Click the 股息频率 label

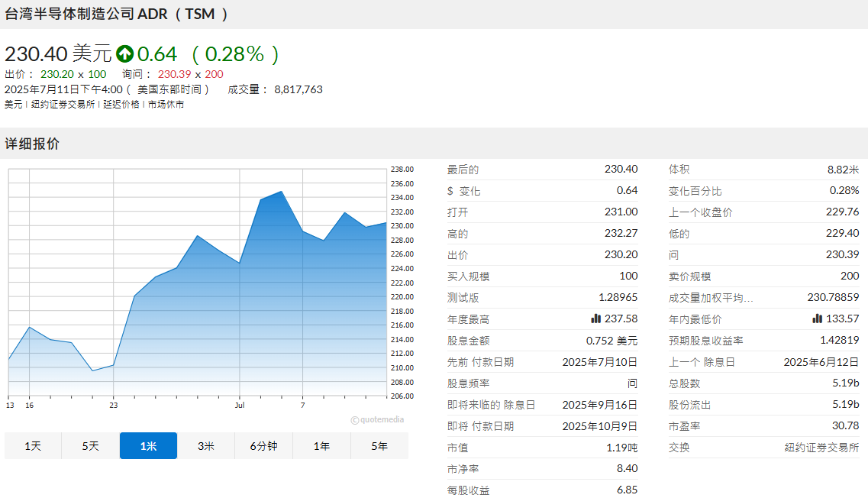[x=468, y=383]
